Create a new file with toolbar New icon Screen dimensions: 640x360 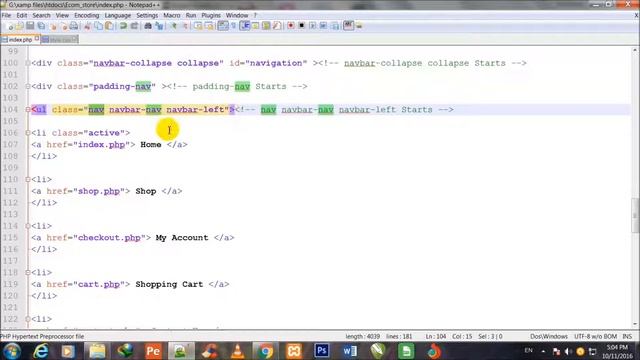pyautogui.click(x=11, y=26)
